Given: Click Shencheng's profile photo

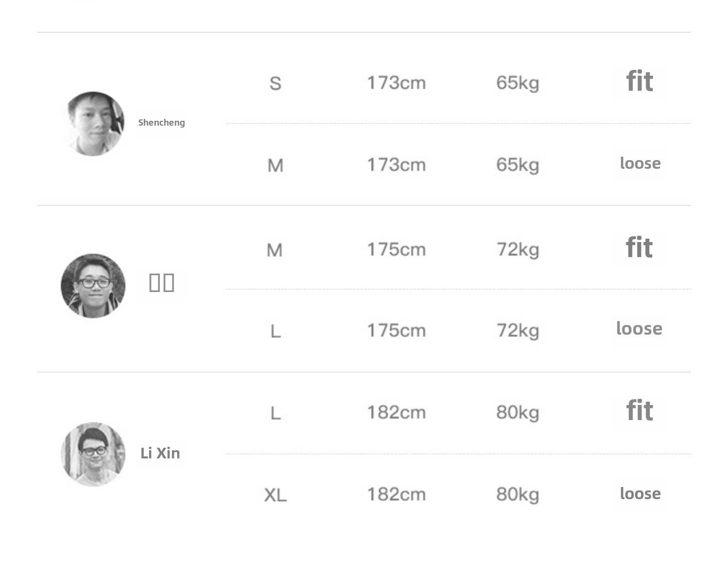Looking at the screenshot, I should point(93,124).
